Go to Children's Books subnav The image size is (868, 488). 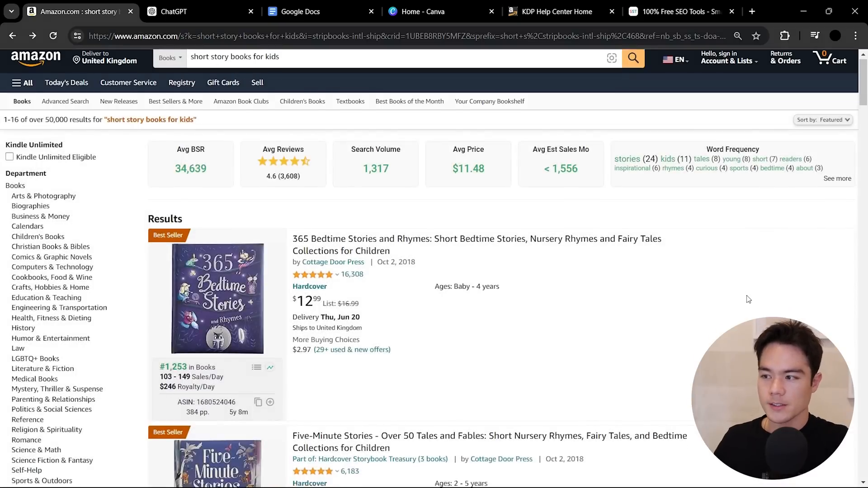tap(302, 101)
